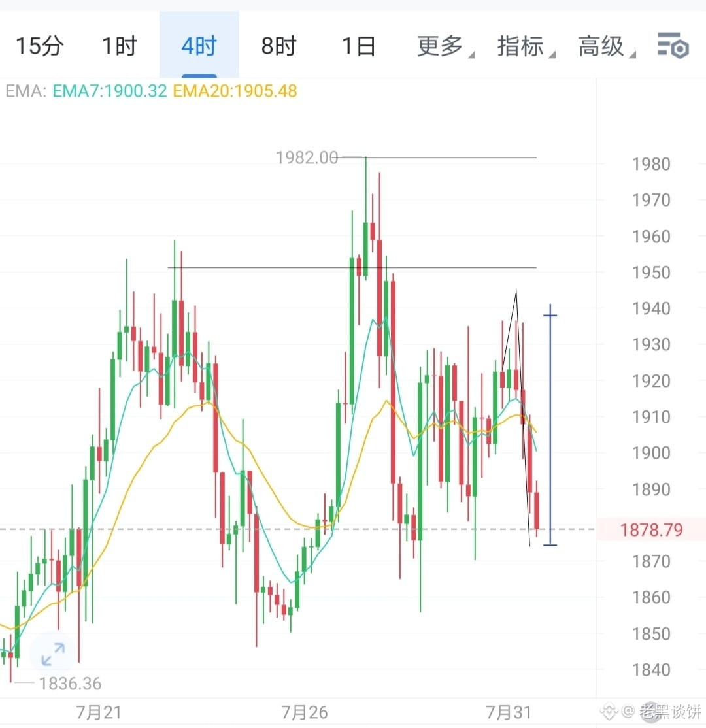Click the EMA20:1905.48 indicator label
706x728 pixels.
(x=235, y=91)
